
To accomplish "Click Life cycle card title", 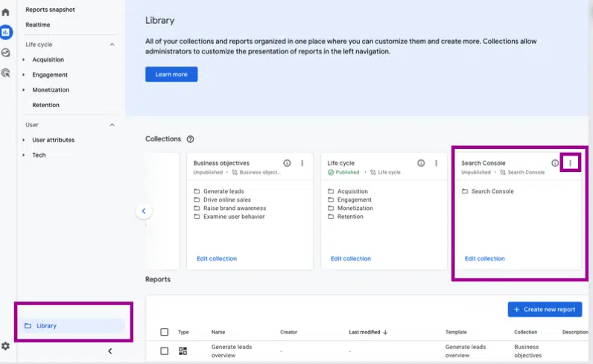I will 340,163.
